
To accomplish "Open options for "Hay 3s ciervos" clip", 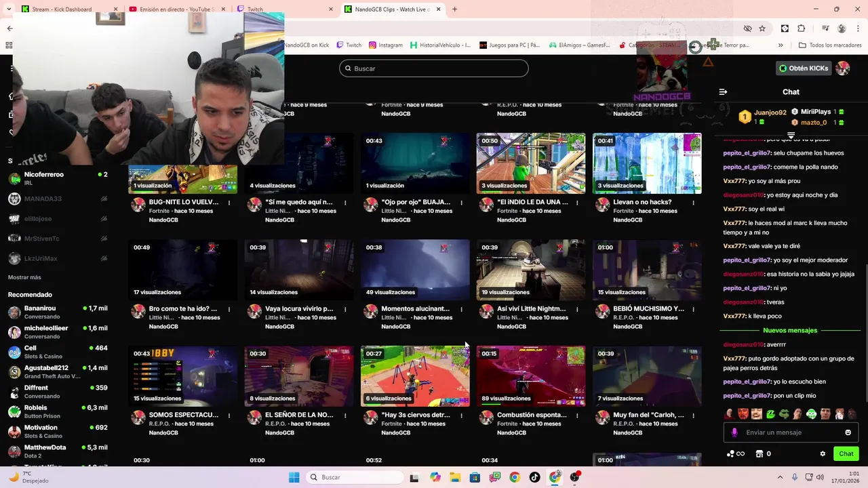I will [x=461, y=415].
